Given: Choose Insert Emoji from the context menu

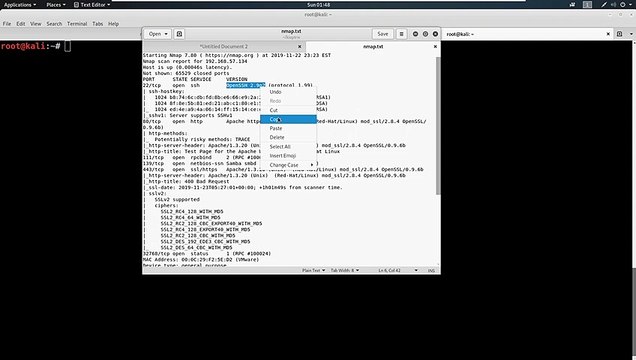Looking at the screenshot, I should [288, 156].
